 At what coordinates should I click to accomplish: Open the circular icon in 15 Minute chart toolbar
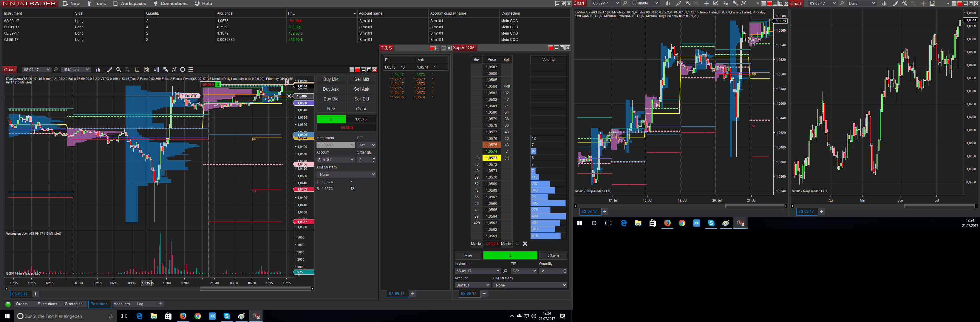pyautogui.click(x=183, y=69)
